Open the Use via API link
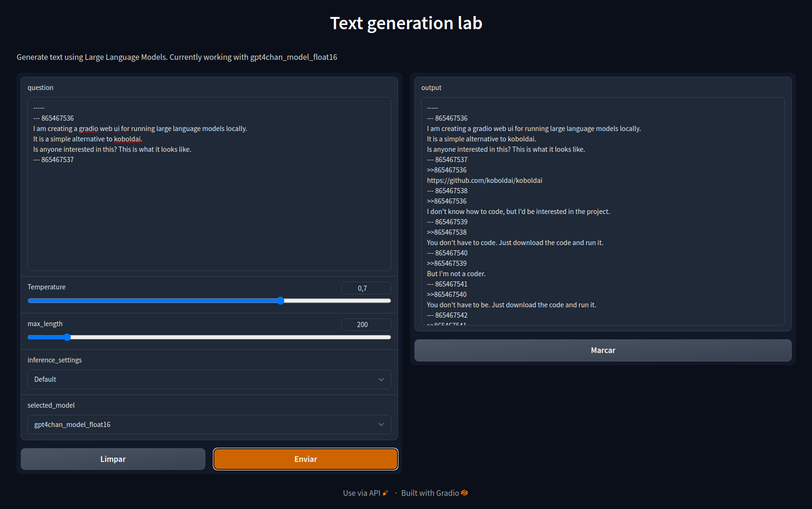Viewport: 812px width, 509px height. point(361,493)
